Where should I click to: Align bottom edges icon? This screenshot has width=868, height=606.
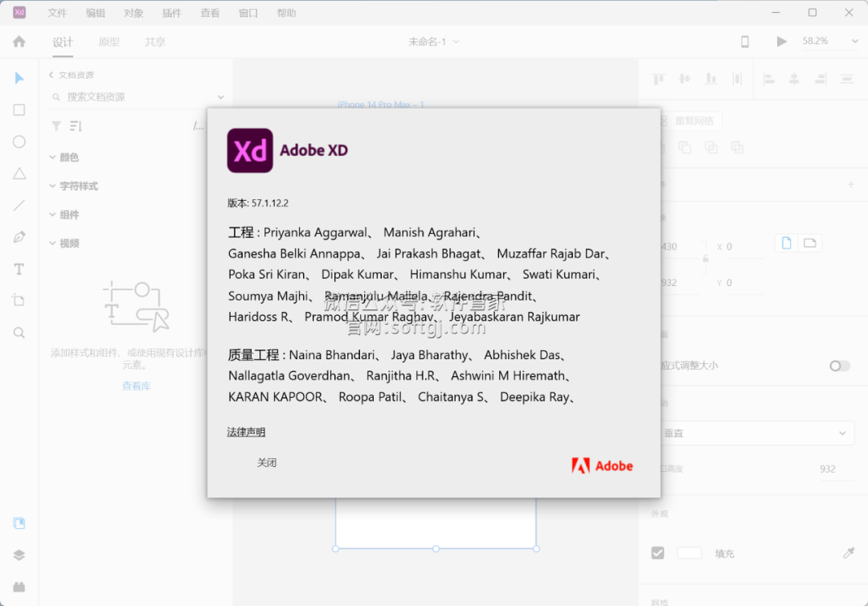coord(711,79)
